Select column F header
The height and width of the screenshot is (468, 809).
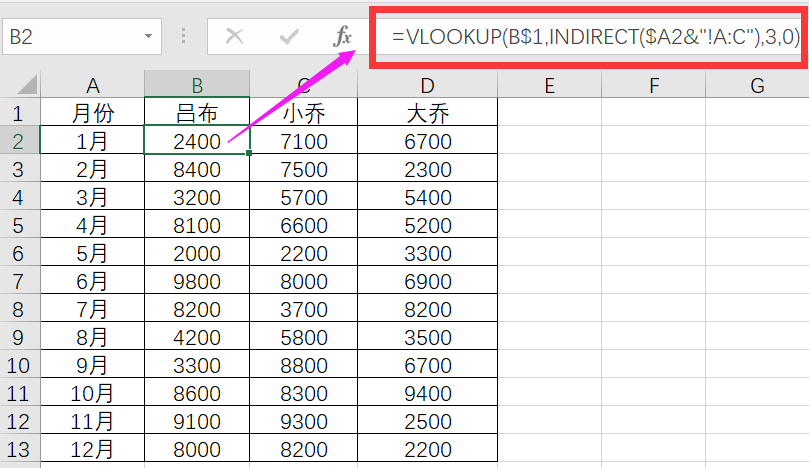654,85
